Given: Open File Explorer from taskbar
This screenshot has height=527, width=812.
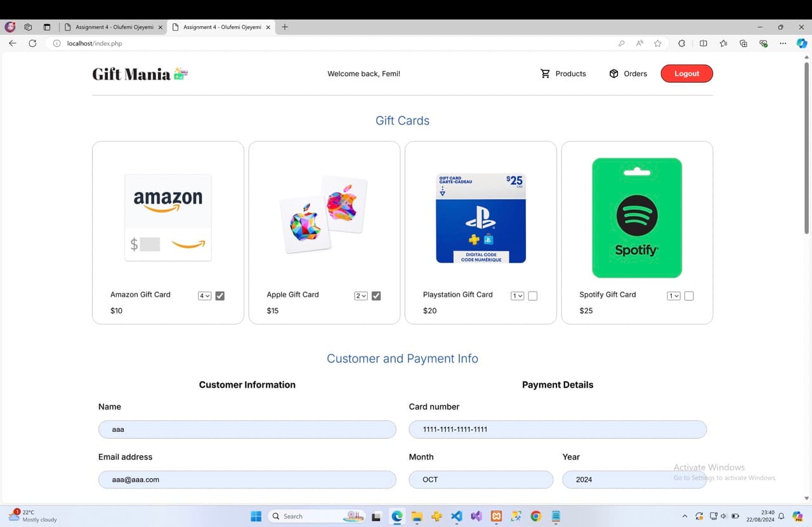Looking at the screenshot, I should click(x=417, y=516).
